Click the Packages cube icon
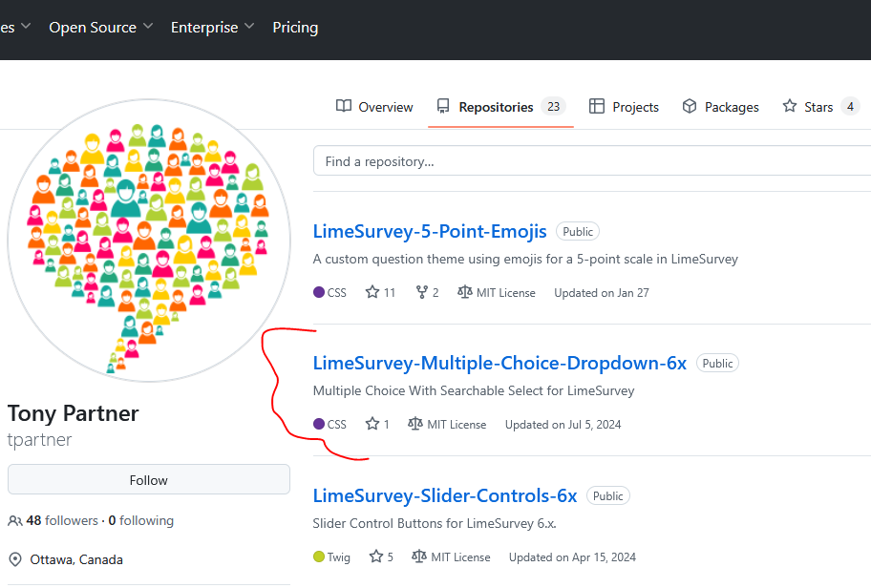This screenshot has height=588, width=871. pyautogui.click(x=690, y=107)
